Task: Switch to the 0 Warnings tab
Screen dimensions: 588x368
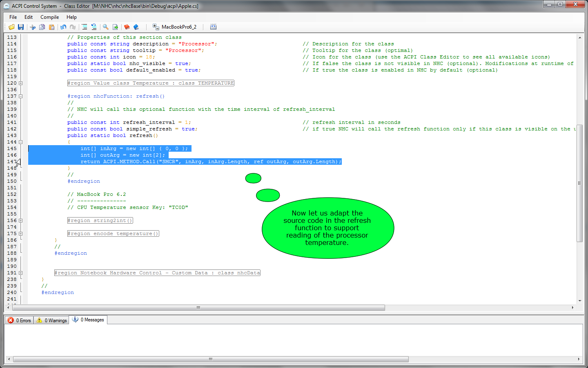Action: [x=52, y=320]
